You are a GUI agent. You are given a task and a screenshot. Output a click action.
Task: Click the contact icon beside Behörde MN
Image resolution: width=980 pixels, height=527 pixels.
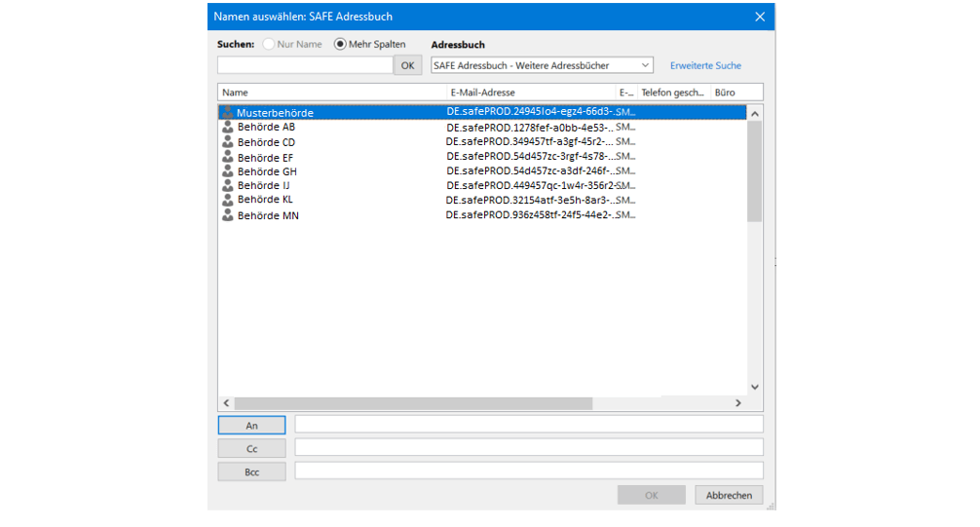[x=228, y=215]
